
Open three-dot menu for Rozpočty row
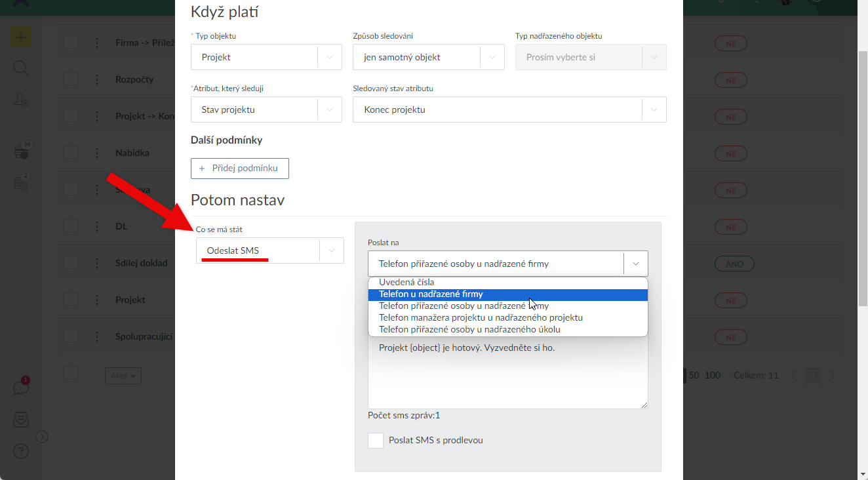(x=97, y=79)
